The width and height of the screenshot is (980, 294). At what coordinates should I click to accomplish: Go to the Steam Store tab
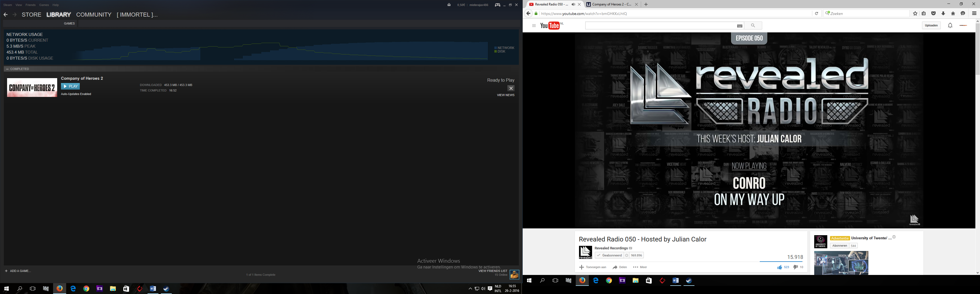point(32,15)
